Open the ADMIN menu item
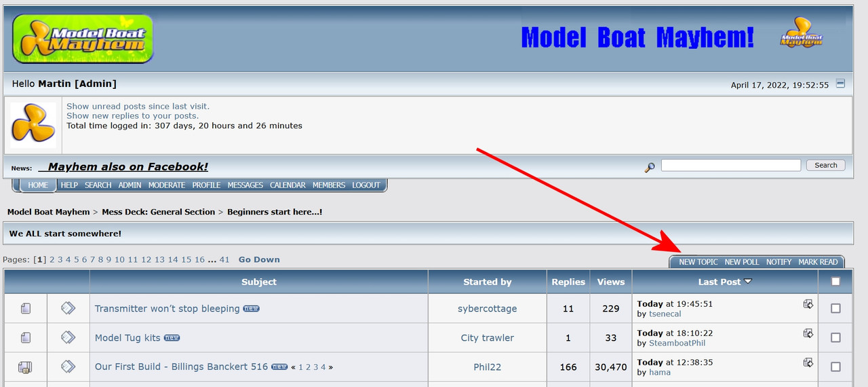868x387 pixels. pyautogui.click(x=130, y=185)
